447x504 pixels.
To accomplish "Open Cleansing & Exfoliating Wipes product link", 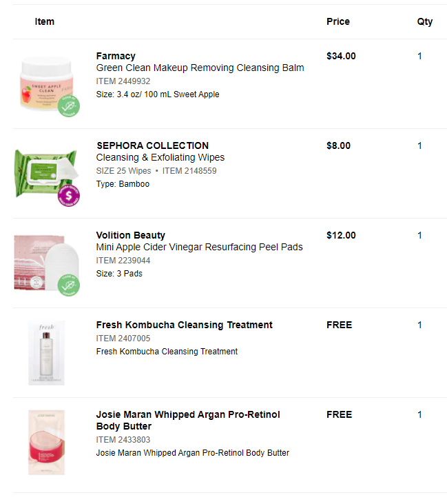I will point(160,157).
